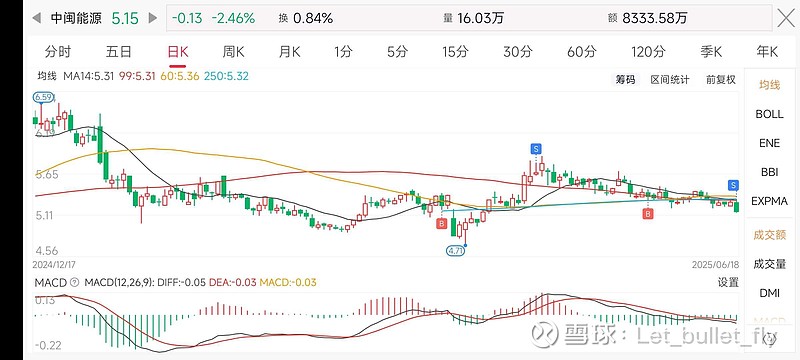800x360 pixels.
Task: Select the 分时 intraday tab
Action: [58, 52]
